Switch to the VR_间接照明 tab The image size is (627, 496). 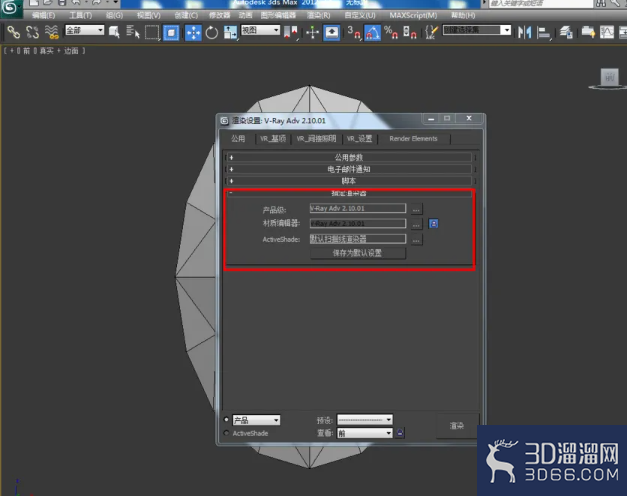(x=316, y=138)
